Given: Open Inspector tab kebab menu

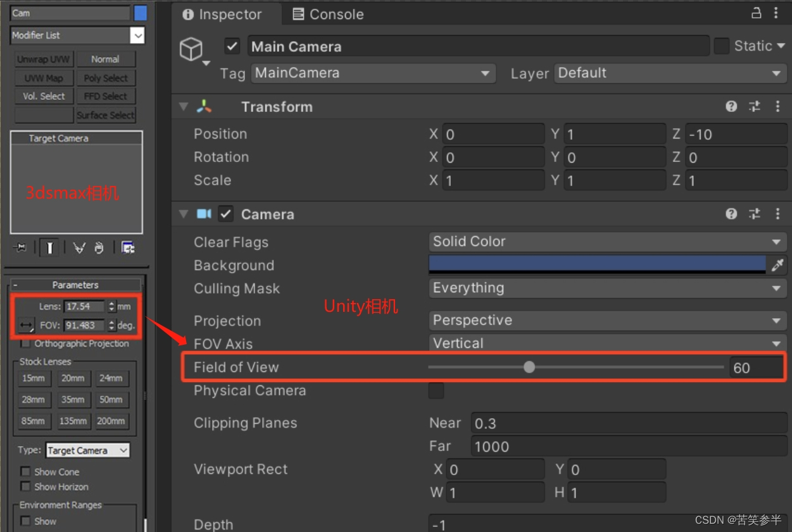Looking at the screenshot, I should pyautogui.click(x=776, y=13).
